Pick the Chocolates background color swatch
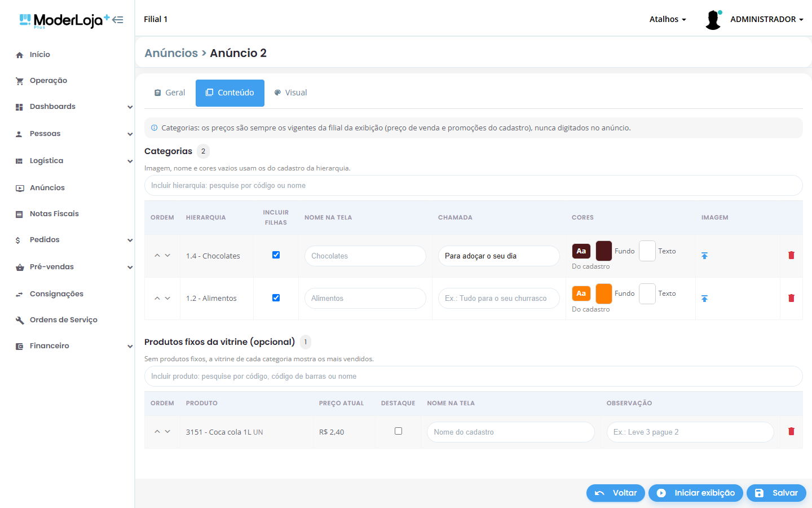 point(604,251)
